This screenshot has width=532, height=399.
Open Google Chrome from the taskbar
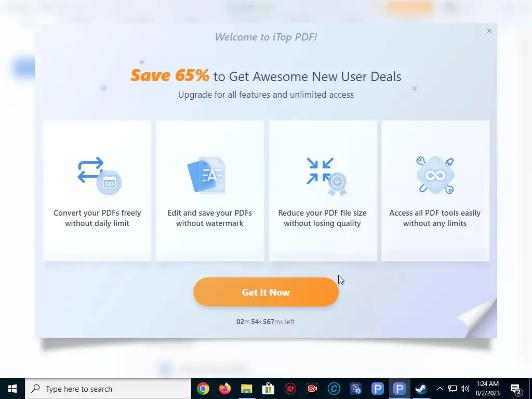coord(203,389)
